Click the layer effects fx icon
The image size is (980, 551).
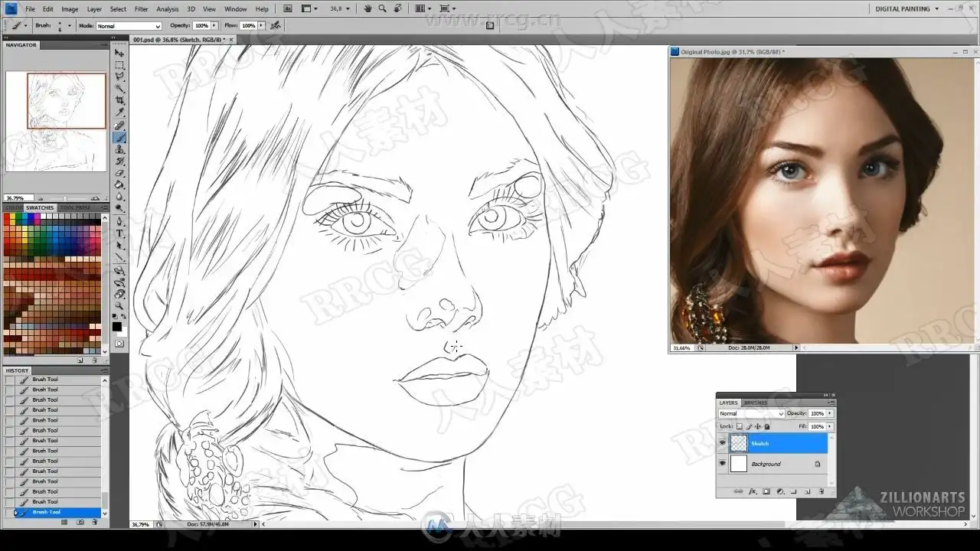point(753,491)
